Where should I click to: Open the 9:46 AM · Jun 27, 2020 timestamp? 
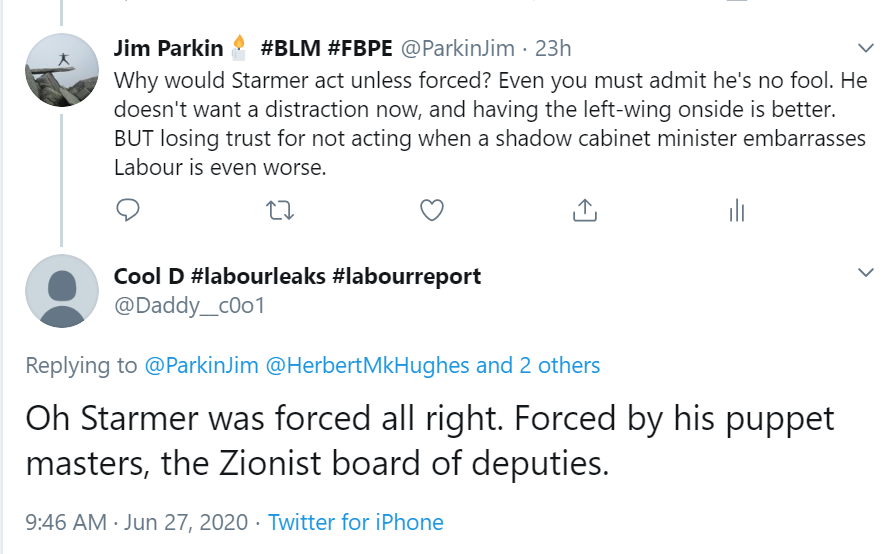pos(135,522)
